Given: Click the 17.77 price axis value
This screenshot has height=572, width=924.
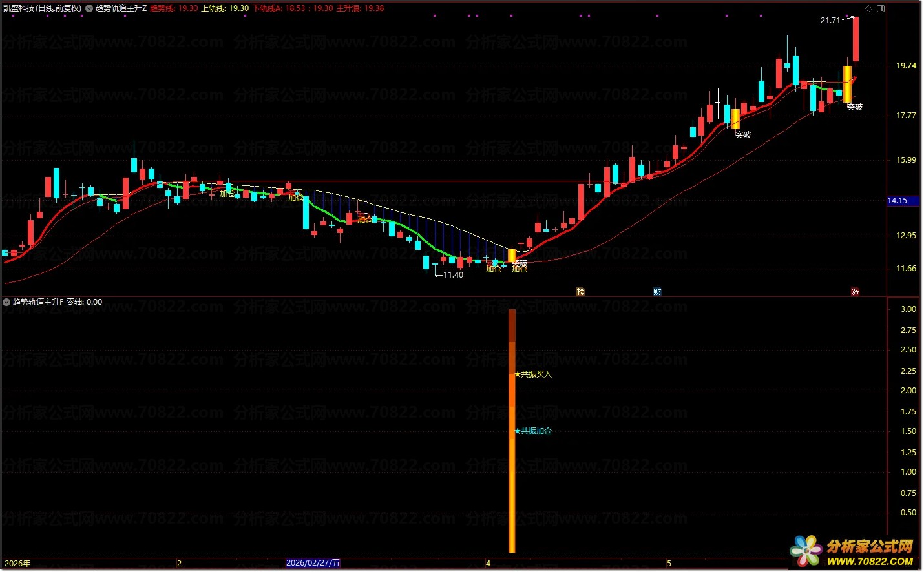Looking at the screenshot, I should click(906, 116).
